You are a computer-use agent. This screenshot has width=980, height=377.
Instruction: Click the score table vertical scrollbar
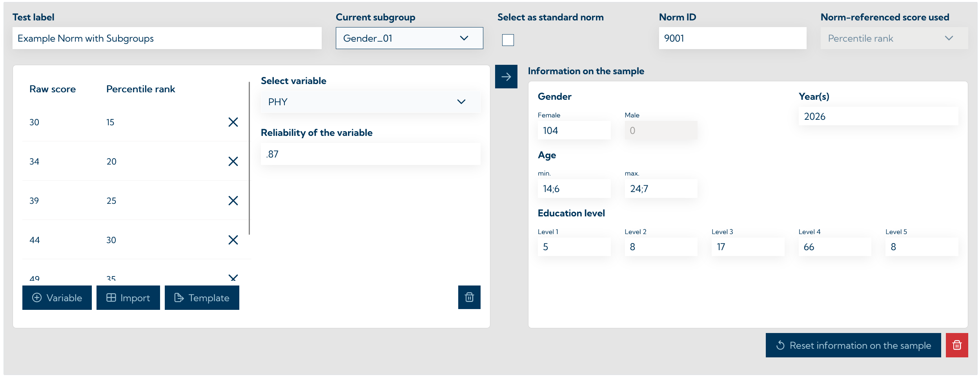pos(249,158)
